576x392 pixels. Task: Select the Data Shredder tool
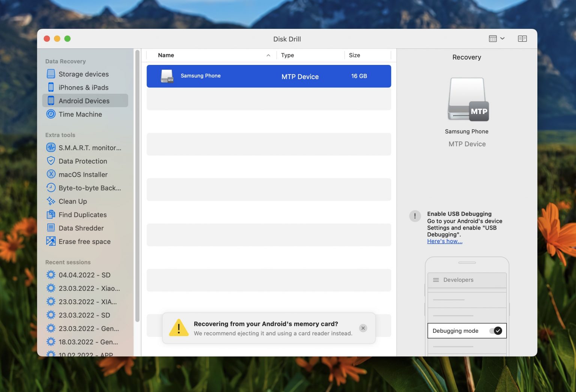(x=81, y=228)
